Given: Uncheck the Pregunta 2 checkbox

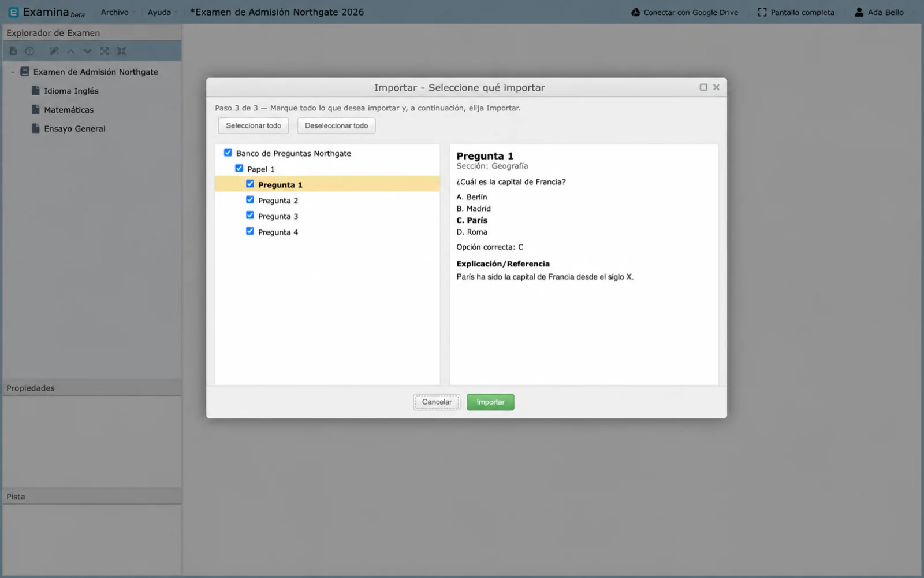Looking at the screenshot, I should 250,199.
